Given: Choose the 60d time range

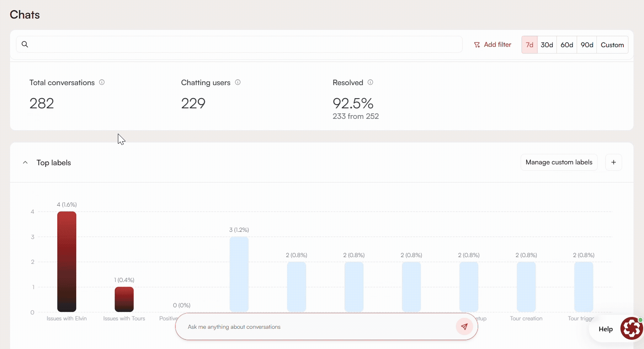Looking at the screenshot, I should coord(567,45).
